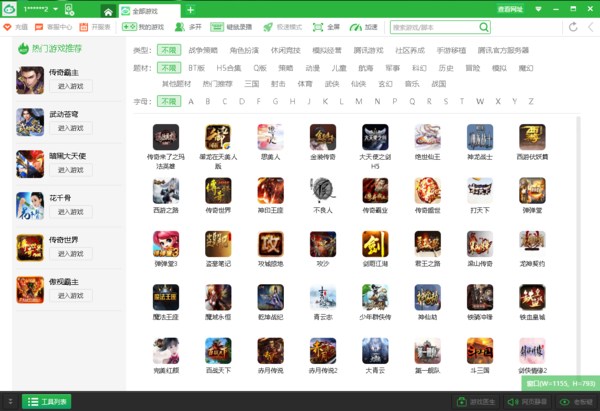Enter game for 武动苍穹

(71, 128)
